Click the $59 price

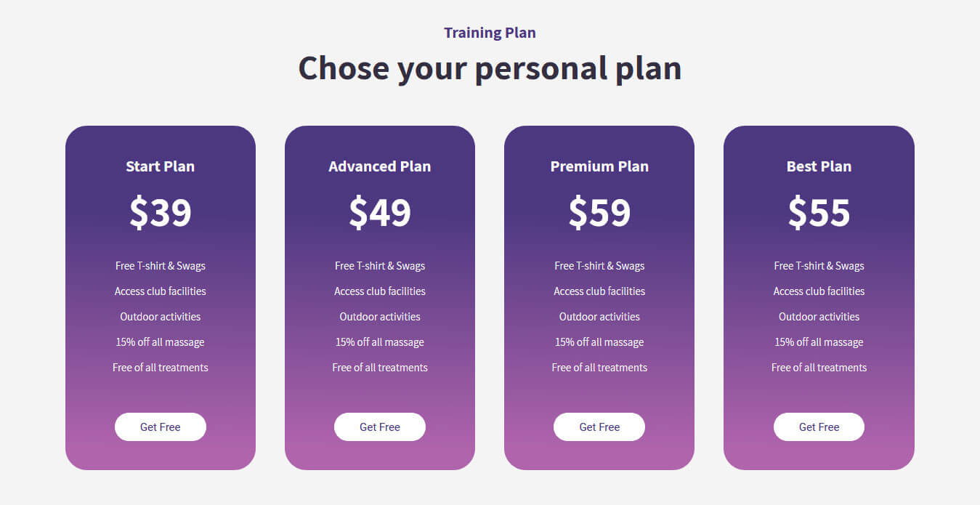599,212
